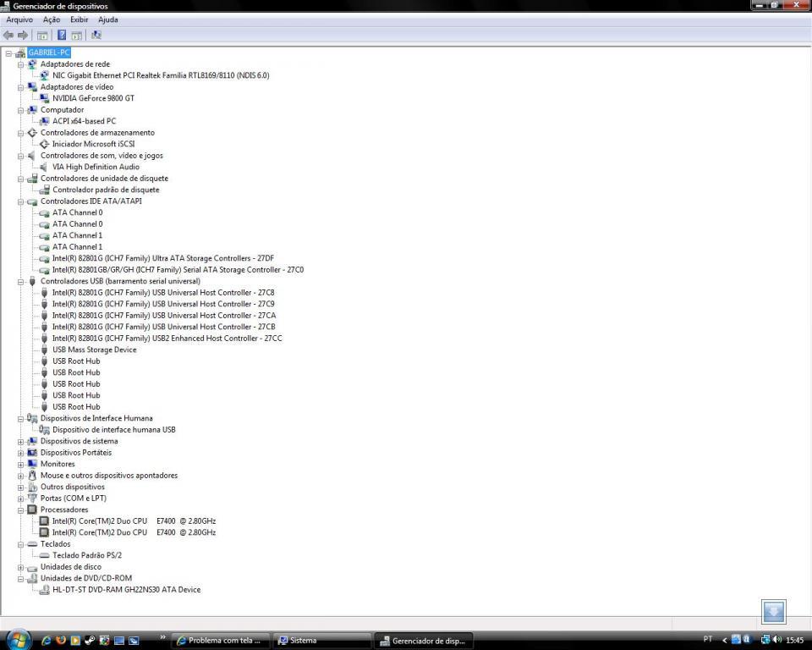Click the Forward arrow toolbar icon
The image size is (812, 650).
point(23,36)
